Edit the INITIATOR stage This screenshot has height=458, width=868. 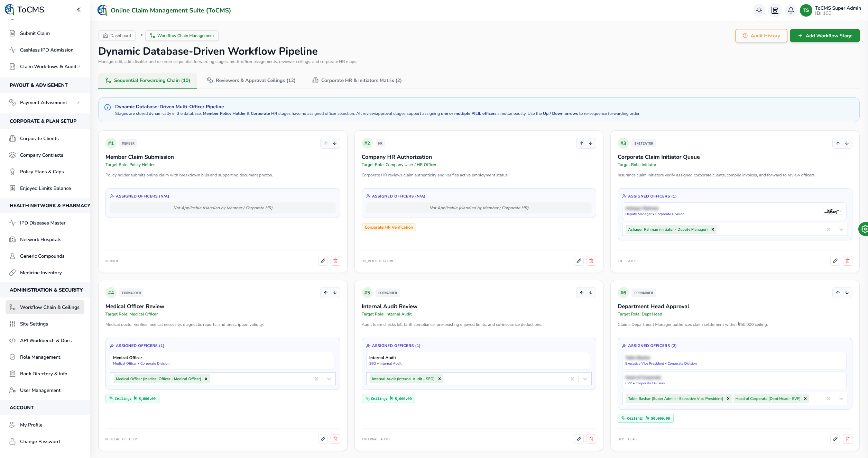(835, 261)
